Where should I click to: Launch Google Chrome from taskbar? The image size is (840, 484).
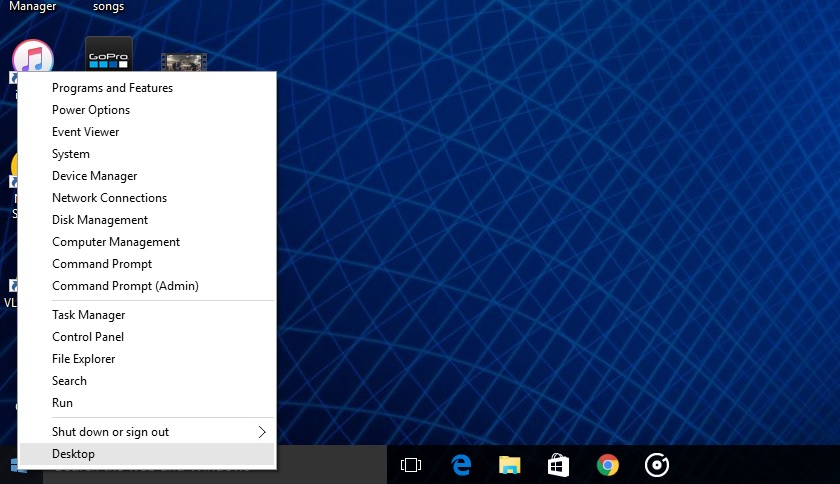(x=608, y=465)
